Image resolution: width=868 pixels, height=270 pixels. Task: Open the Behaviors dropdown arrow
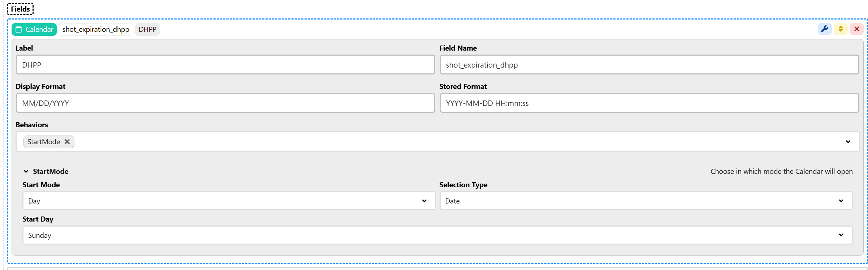[848, 142]
